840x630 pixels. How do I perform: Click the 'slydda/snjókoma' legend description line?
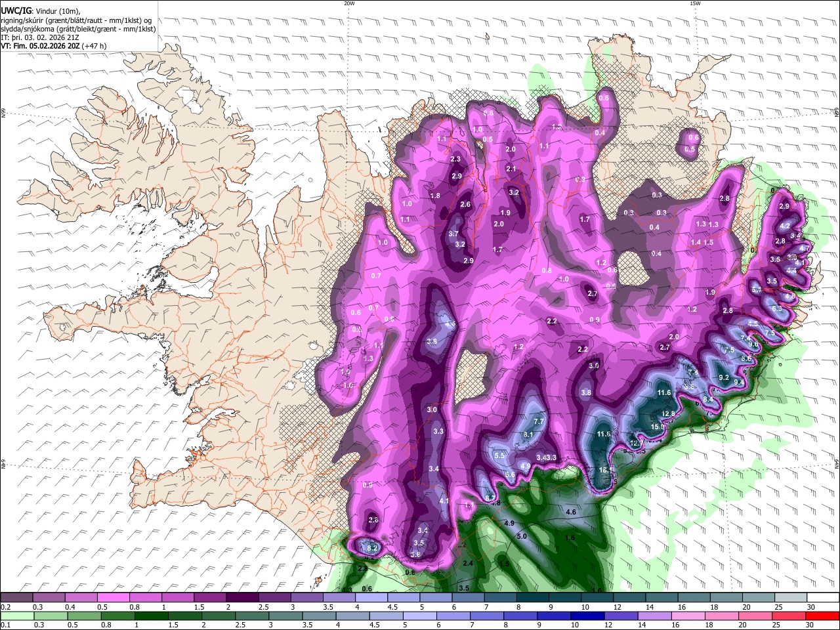(x=78, y=29)
